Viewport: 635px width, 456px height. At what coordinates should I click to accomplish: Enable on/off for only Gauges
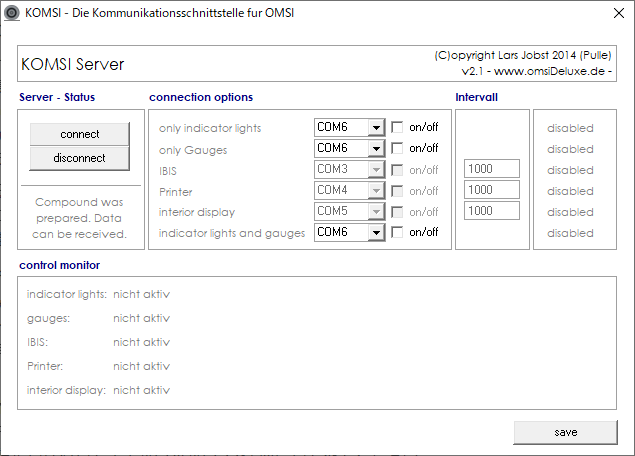point(397,148)
